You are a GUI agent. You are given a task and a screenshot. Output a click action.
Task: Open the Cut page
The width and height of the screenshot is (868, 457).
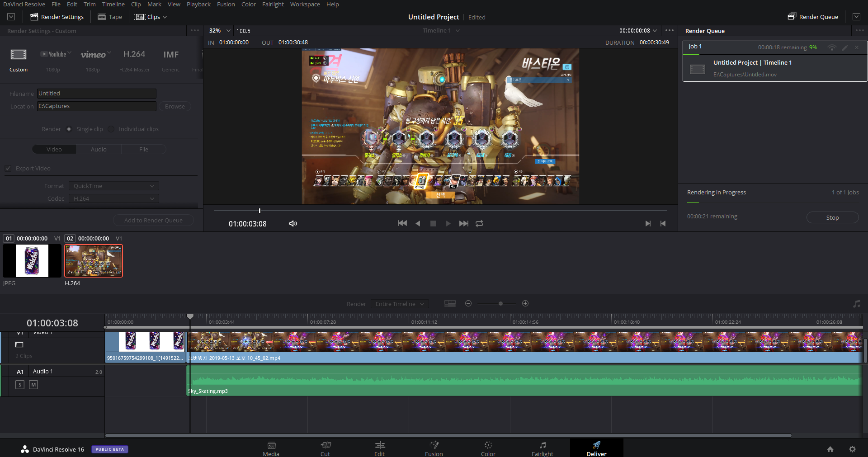[325, 448]
